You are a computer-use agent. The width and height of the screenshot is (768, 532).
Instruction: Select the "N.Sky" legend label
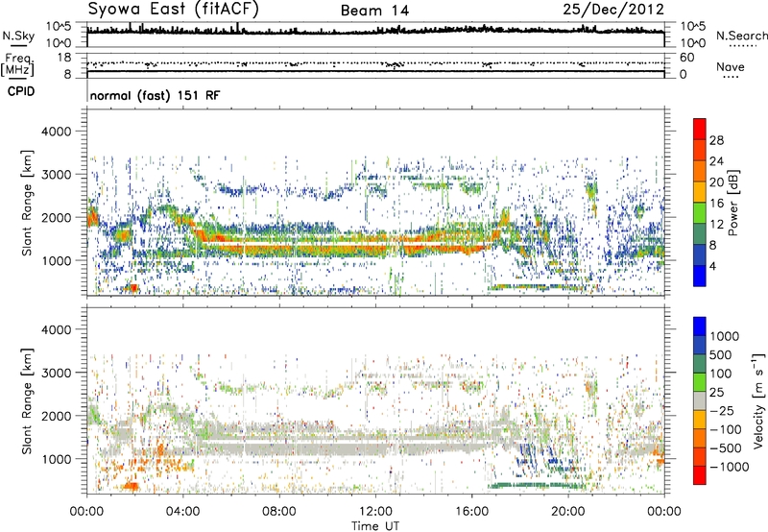(x=18, y=36)
